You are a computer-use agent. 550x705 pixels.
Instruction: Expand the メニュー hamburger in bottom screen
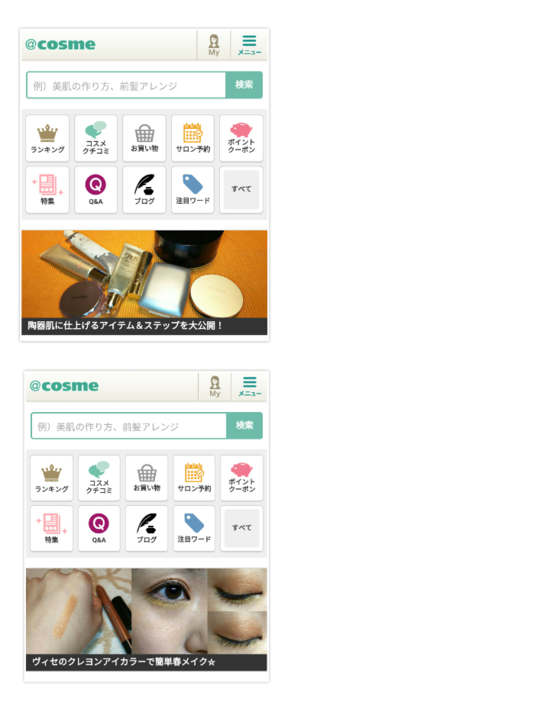click(250, 386)
